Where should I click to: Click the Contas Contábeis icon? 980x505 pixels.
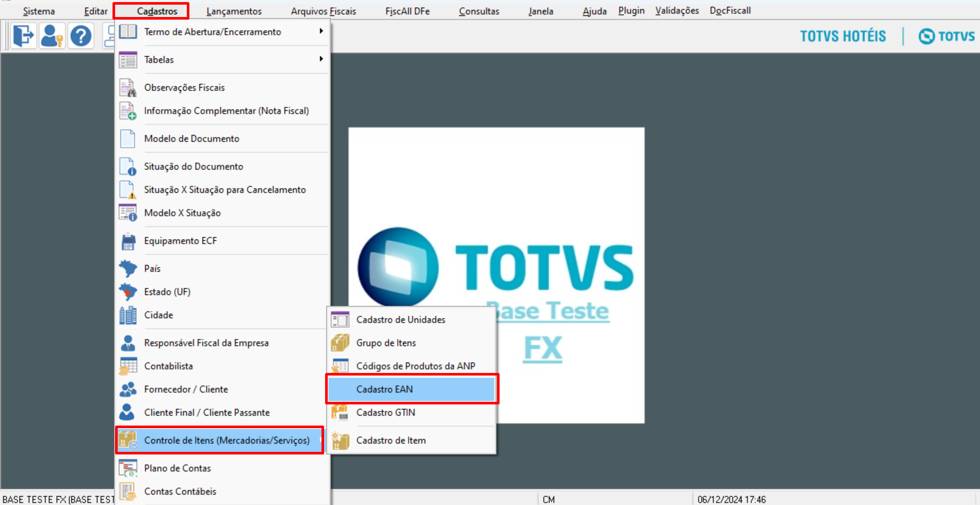(x=128, y=492)
